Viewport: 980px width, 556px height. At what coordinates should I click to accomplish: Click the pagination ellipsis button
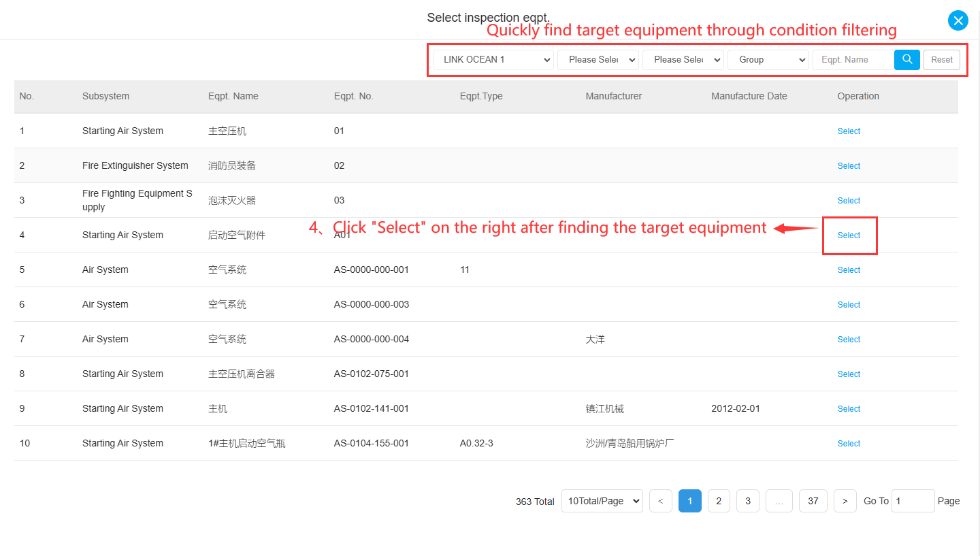779,501
